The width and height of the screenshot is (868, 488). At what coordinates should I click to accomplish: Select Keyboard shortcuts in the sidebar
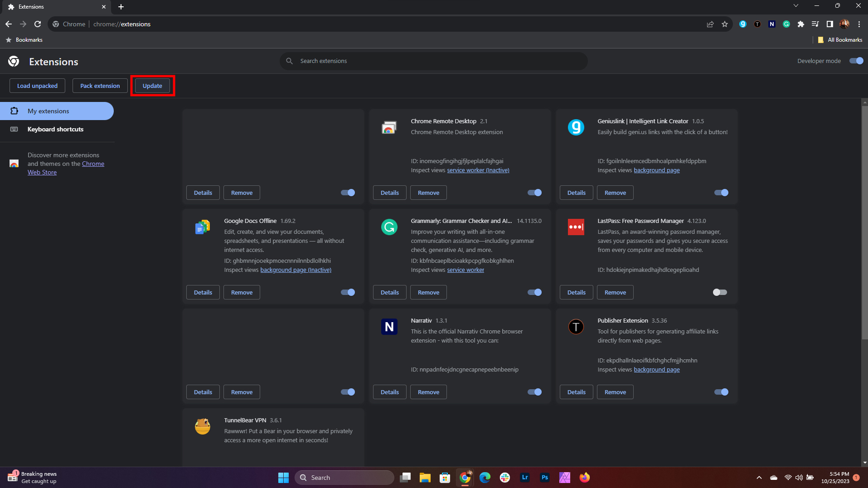tap(55, 130)
